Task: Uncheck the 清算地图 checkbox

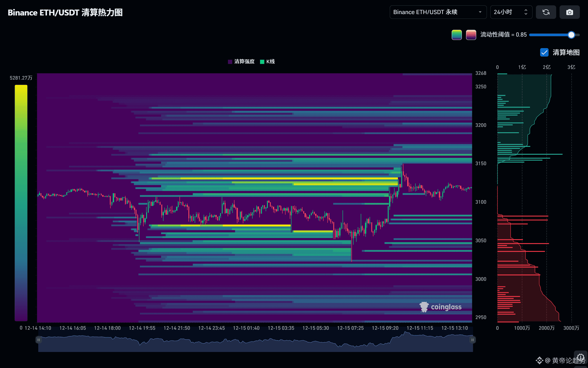Action: tap(544, 52)
